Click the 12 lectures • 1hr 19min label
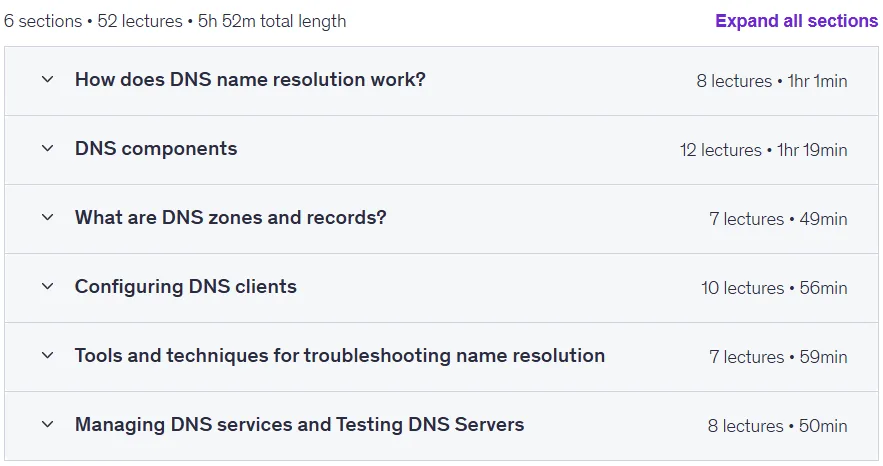The width and height of the screenshot is (883, 466). [x=763, y=150]
